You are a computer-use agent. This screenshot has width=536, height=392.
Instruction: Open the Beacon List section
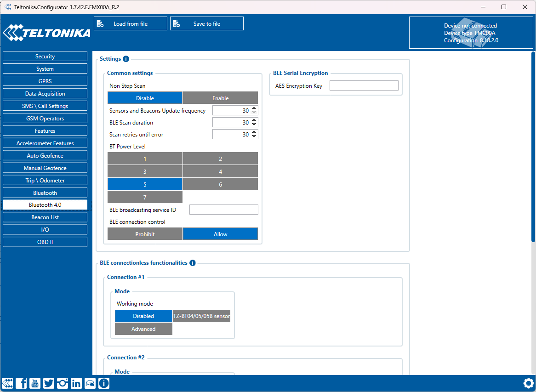coord(45,217)
